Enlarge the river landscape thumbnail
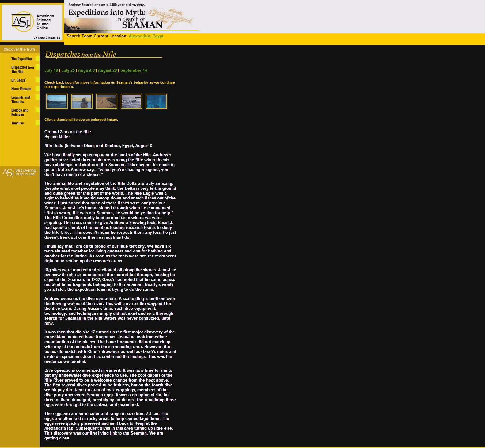Image resolution: width=485 pixels, height=448 pixels. click(x=57, y=101)
